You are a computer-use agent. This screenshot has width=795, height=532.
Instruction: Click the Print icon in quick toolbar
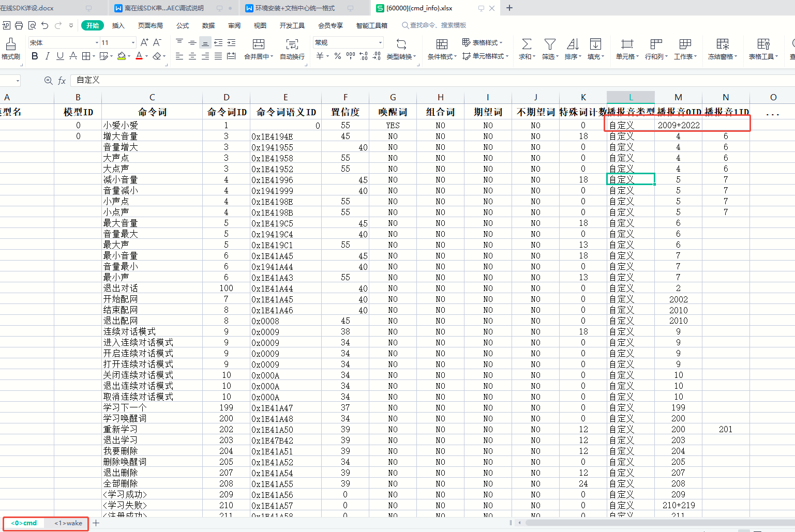tap(19, 25)
